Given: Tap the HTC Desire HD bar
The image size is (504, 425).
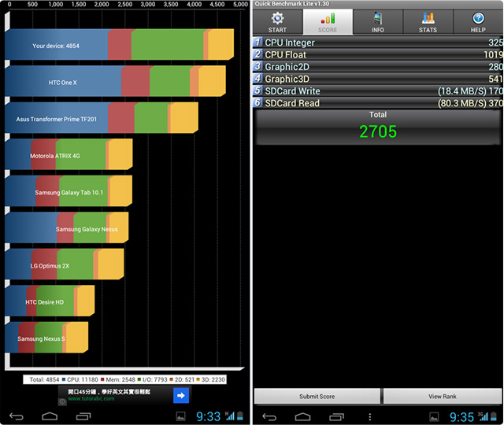Looking at the screenshot, I should [50, 301].
